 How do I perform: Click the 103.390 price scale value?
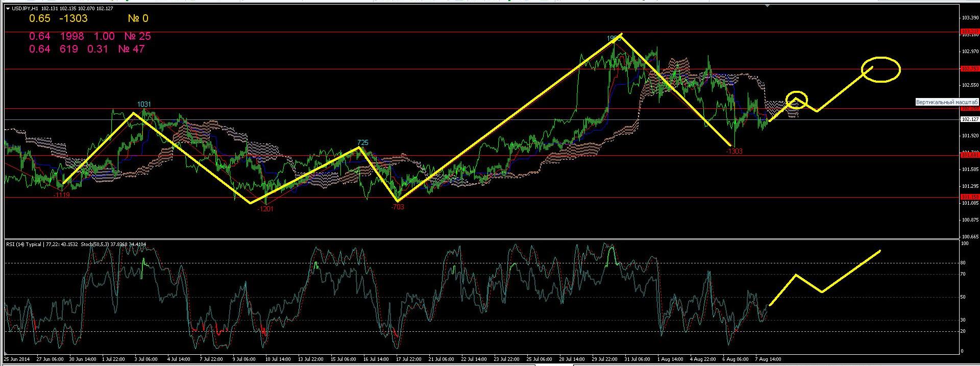[x=969, y=18]
